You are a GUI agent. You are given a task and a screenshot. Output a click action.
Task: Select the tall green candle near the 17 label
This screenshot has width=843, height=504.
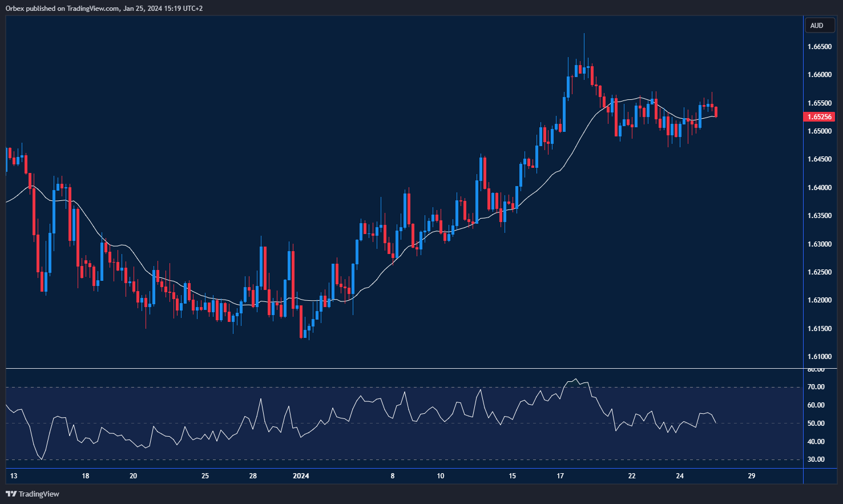pyautogui.click(x=566, y=114)
